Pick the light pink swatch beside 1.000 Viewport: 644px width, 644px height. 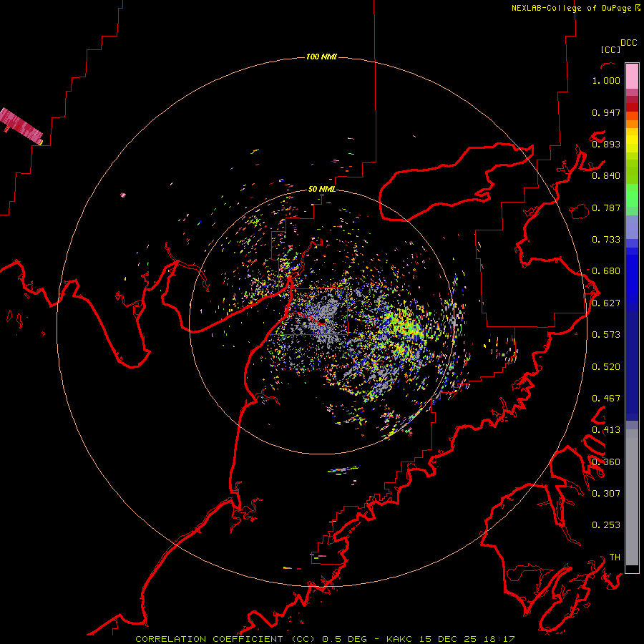[x=632, y=76]
